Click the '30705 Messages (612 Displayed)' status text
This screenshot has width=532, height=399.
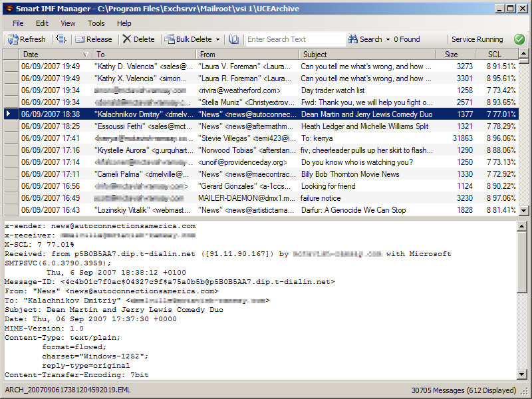pyautogui.click(x=464, y=390)
